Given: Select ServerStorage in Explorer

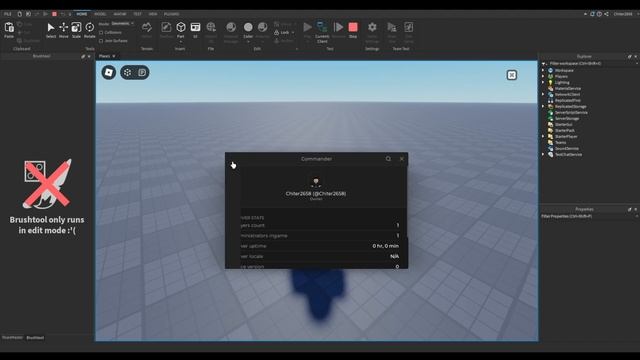Looking at the screenshot, I should [x=567, y=118].
